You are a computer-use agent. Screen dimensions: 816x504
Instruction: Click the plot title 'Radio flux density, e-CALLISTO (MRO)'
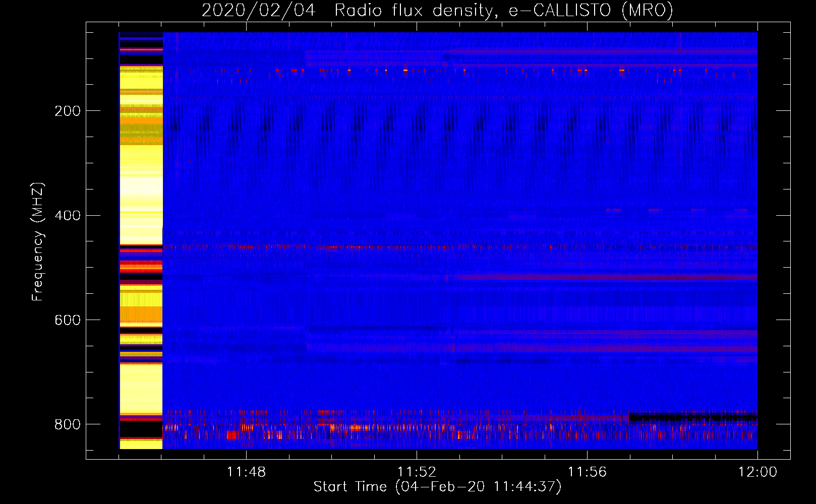click(504, 10)
